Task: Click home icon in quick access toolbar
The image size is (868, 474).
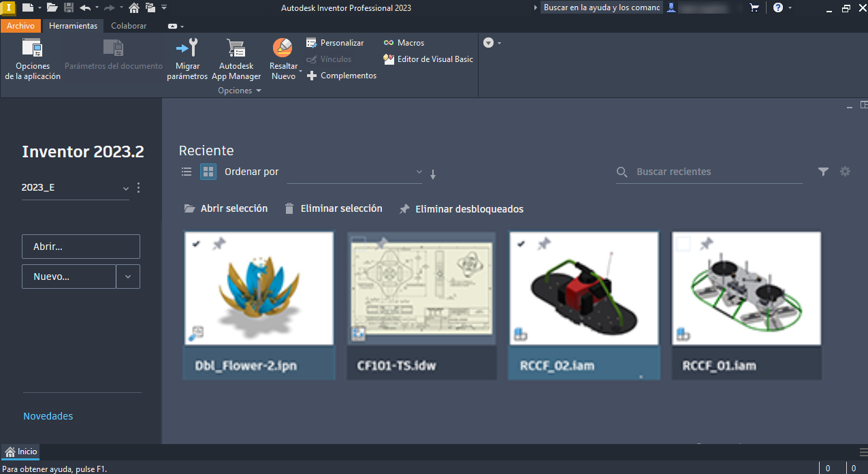Action: coord(134,7)
